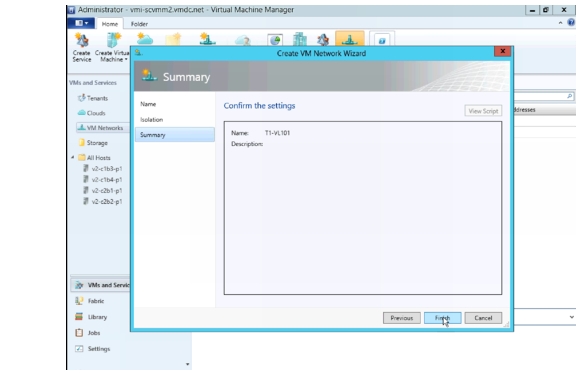Click the network-with-star Create VM Network icon

(207, 39)
